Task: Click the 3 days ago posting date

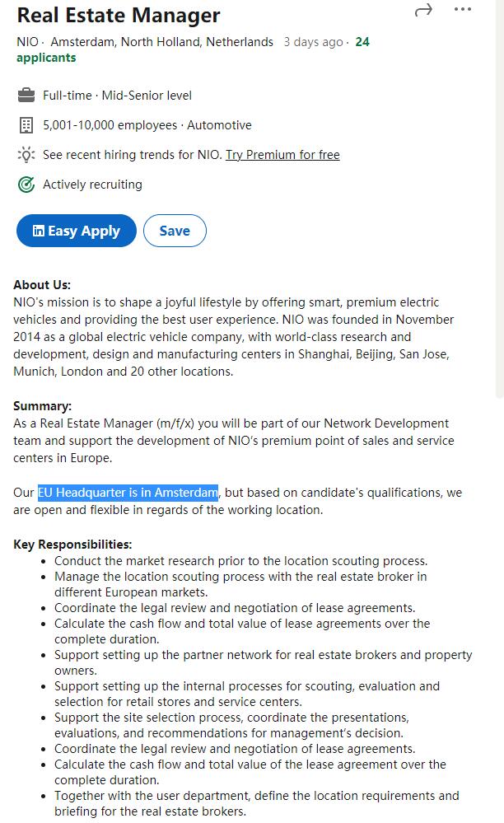Action: 313,42
